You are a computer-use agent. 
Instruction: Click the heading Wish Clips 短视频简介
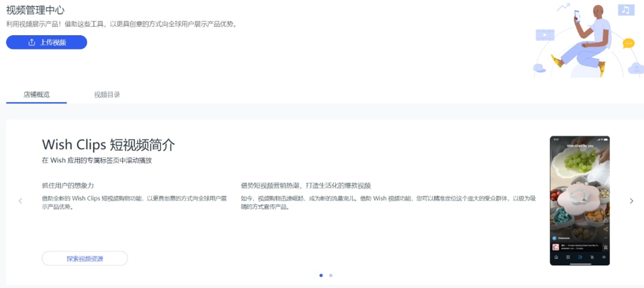click(x=109, y=145)
